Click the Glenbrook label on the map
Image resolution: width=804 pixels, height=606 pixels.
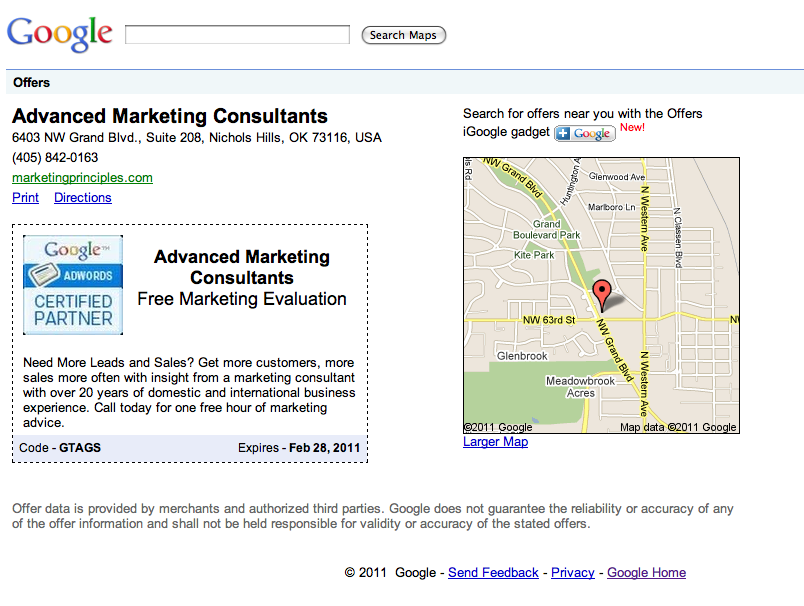click(522, 356)
